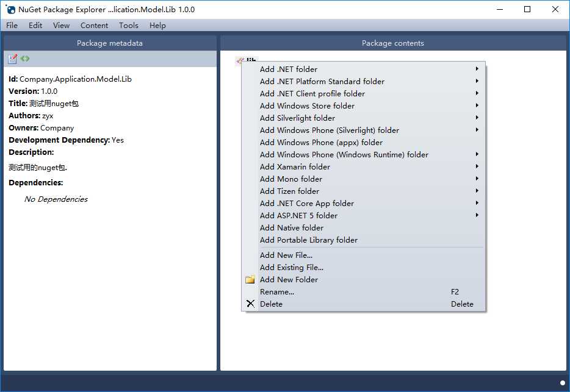
Task: Click the X icon beside Delete
Action: click(x=250, y=304)
